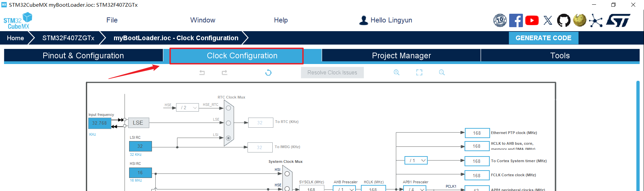The height and width of the screenshot is (191, 644).
Task: Click the 'Input frequency' label
Action: (x=101, y=115)
